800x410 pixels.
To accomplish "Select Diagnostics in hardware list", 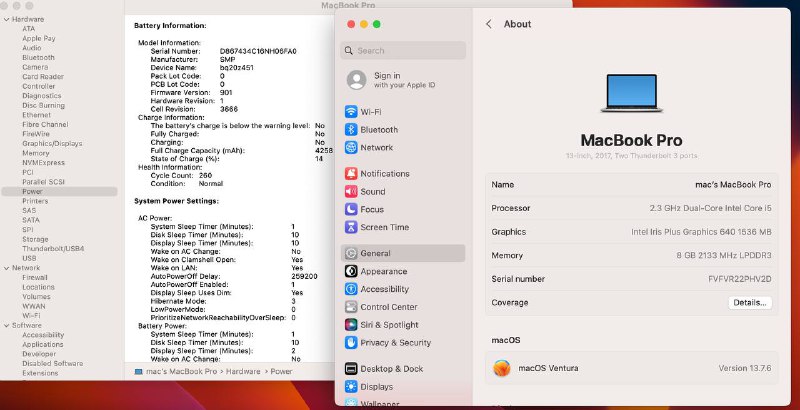I will 42,96.
